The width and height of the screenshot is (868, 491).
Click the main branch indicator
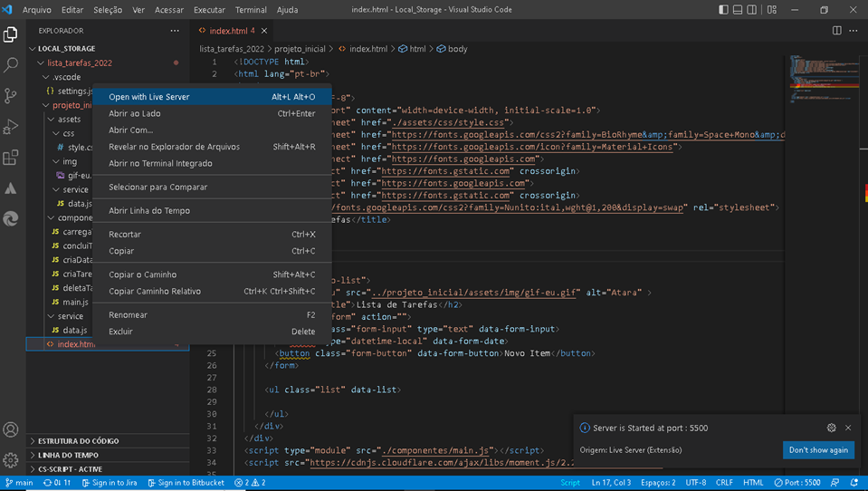[x=19, y=483]
